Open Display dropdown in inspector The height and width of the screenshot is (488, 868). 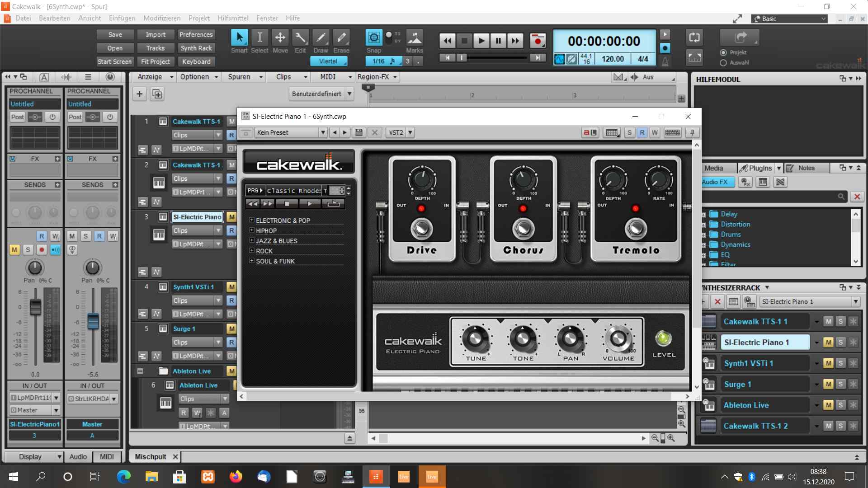pos(34,457)
